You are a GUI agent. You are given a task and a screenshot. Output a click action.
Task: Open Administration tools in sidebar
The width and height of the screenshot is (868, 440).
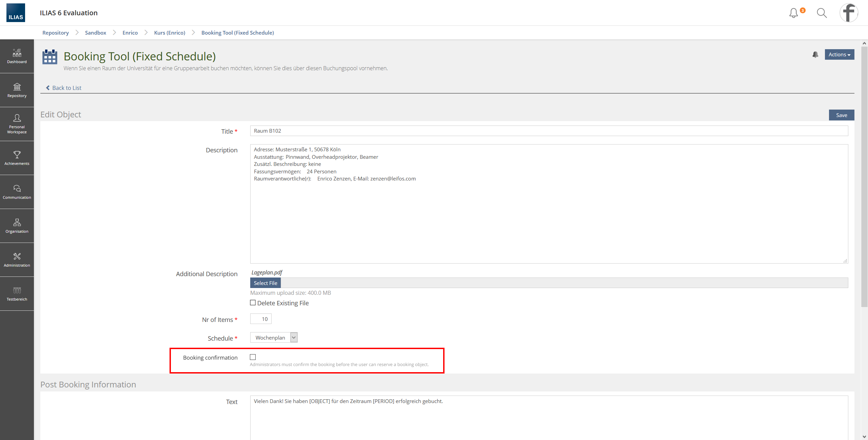[17, 260]
